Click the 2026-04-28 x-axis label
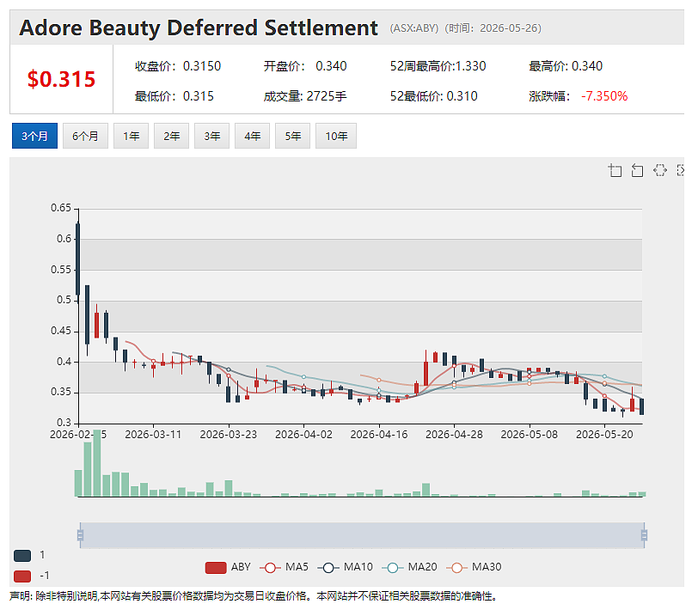This screenshot has width=698, height=616. point(454,435)
